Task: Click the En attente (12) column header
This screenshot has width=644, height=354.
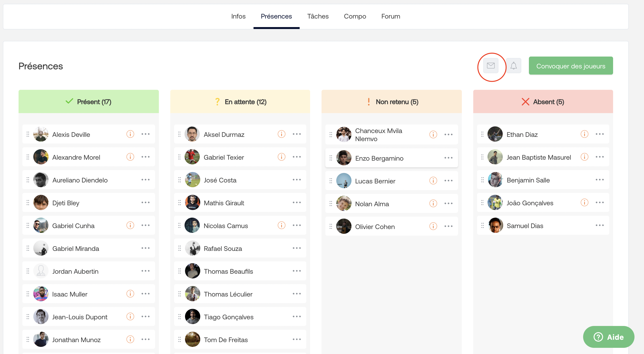Action: 240,102
